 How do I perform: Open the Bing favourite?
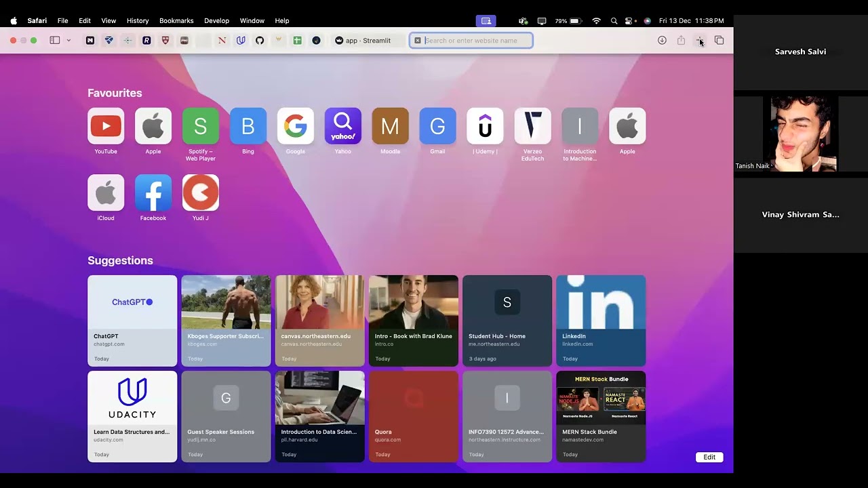click(248, 126)
